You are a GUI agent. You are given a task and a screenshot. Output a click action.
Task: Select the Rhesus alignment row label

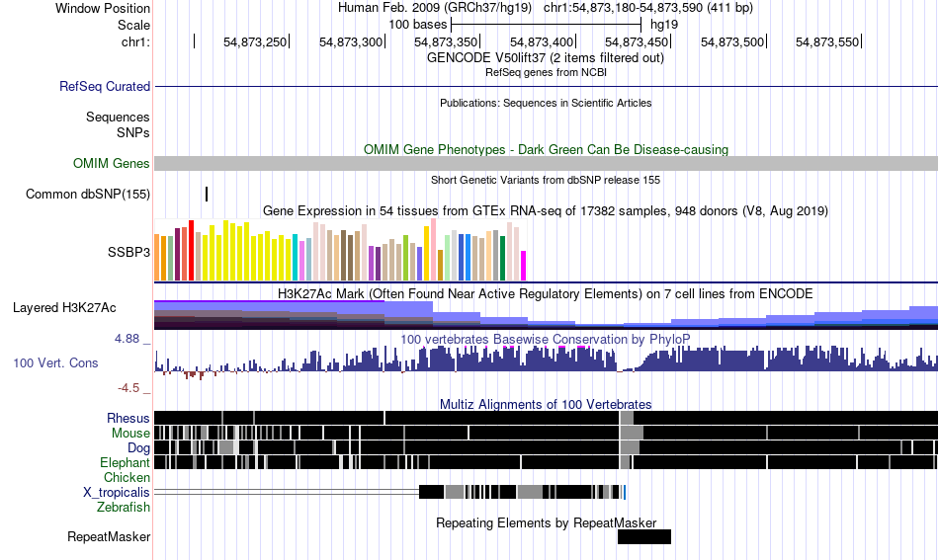128,418
